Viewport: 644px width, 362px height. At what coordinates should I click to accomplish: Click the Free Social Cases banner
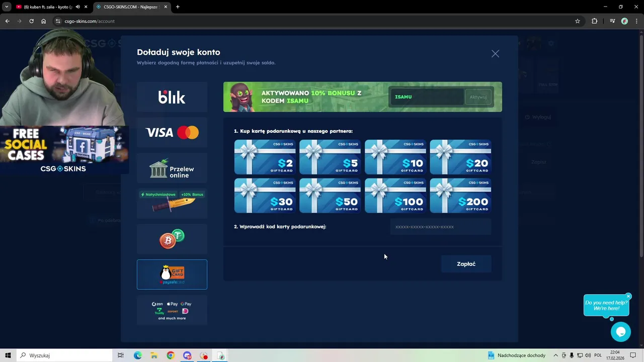(64, 150)
